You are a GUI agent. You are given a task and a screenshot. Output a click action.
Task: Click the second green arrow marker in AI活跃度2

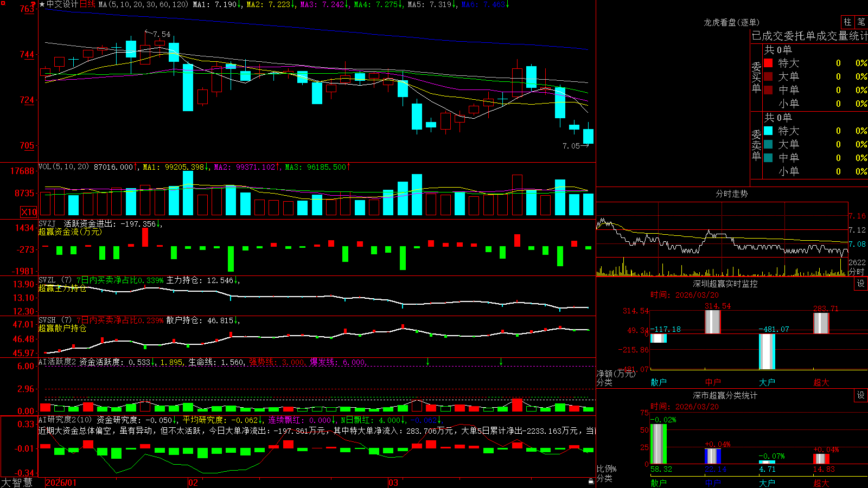pos(501,362)
